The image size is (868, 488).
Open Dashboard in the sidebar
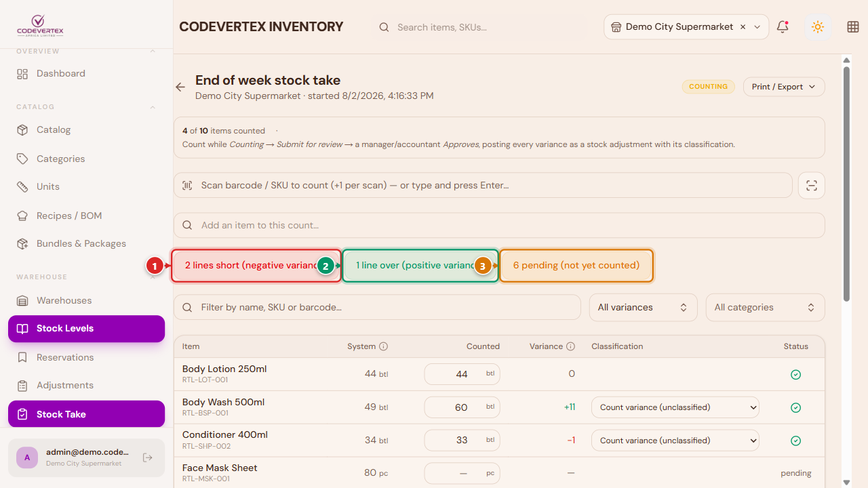(x=86, y=74)
